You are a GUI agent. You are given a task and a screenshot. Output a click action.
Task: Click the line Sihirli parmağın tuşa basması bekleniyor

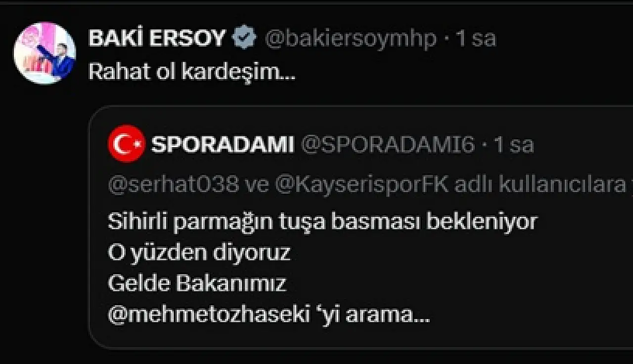click(x=322, y=222)
